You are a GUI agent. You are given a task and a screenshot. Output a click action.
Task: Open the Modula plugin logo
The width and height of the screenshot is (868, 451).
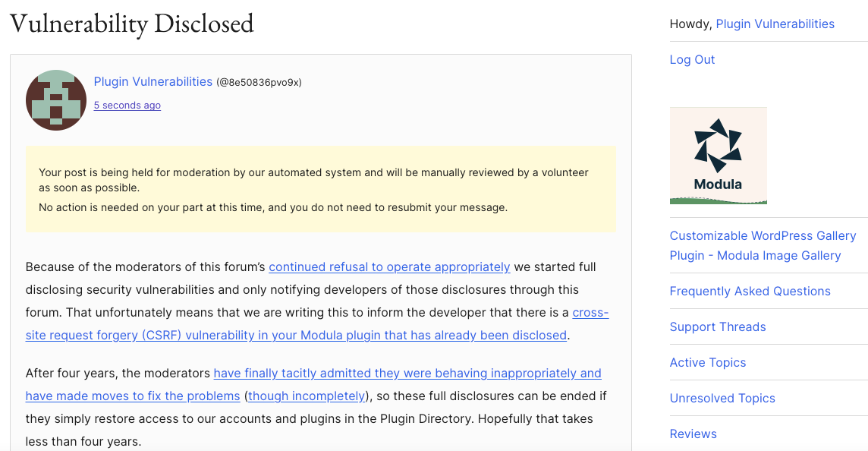[718, 156]
